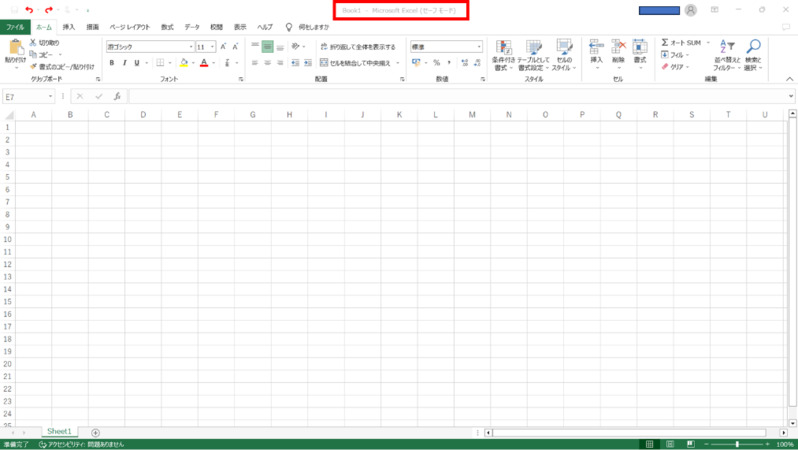Viewport: 798px width, 450px height.
Task: Toggle Italic formatting
Action: click(125, 63)
